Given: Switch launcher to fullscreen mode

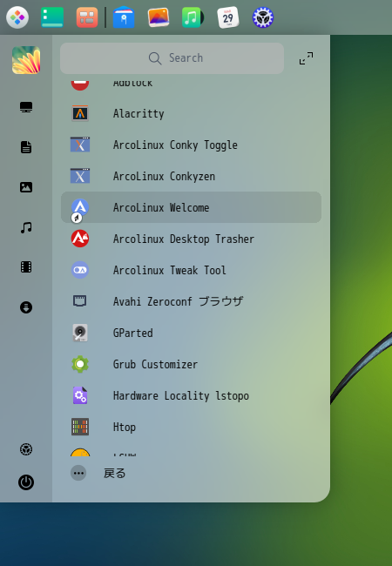Looking at the screenshot, I should [x=306, y=58].
